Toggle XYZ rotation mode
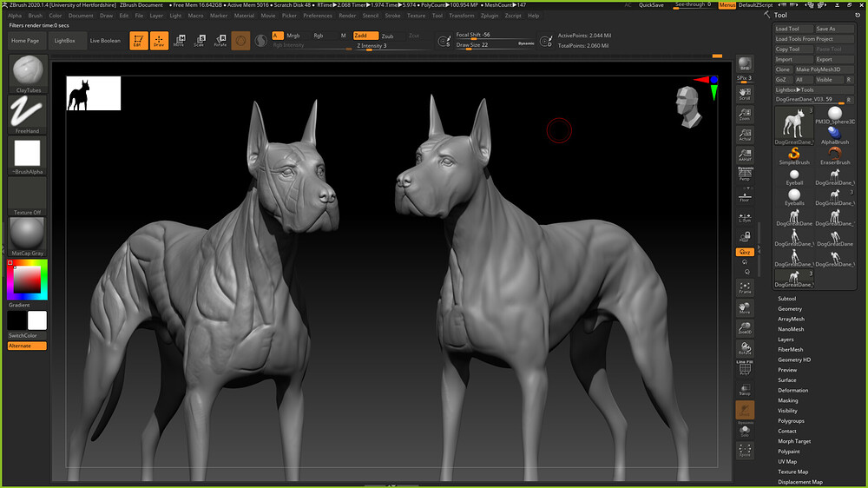Viewport: 868px width, 488px height. point(745,252)
